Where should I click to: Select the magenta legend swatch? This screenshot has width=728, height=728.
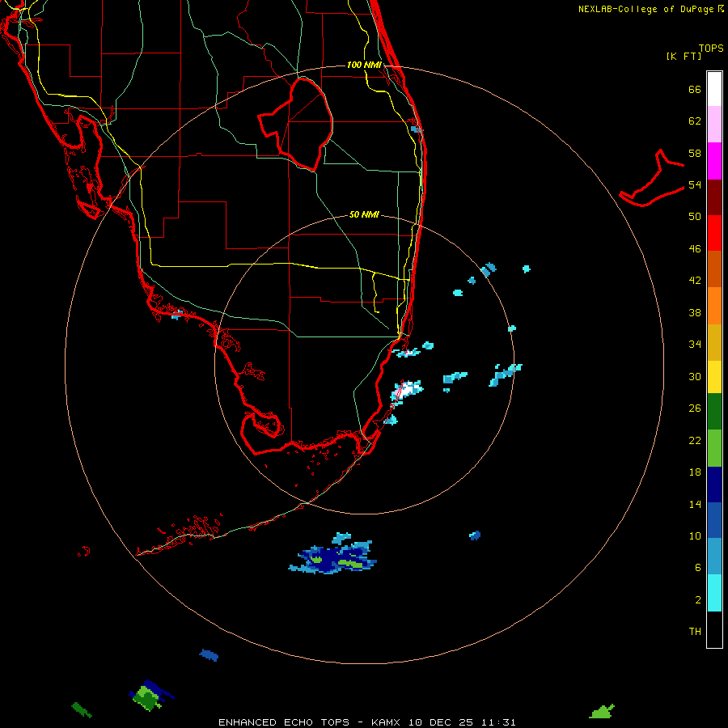[714, 161]
